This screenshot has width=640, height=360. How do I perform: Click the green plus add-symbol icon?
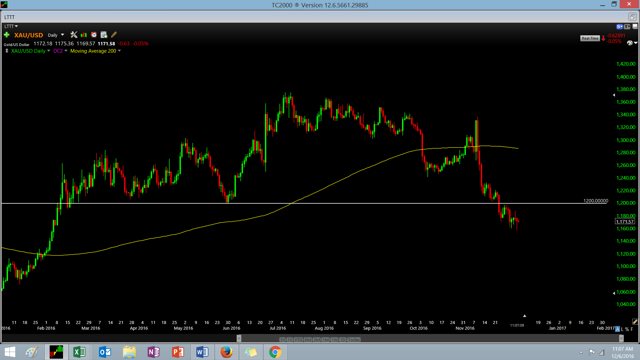(x=7, y=35)
